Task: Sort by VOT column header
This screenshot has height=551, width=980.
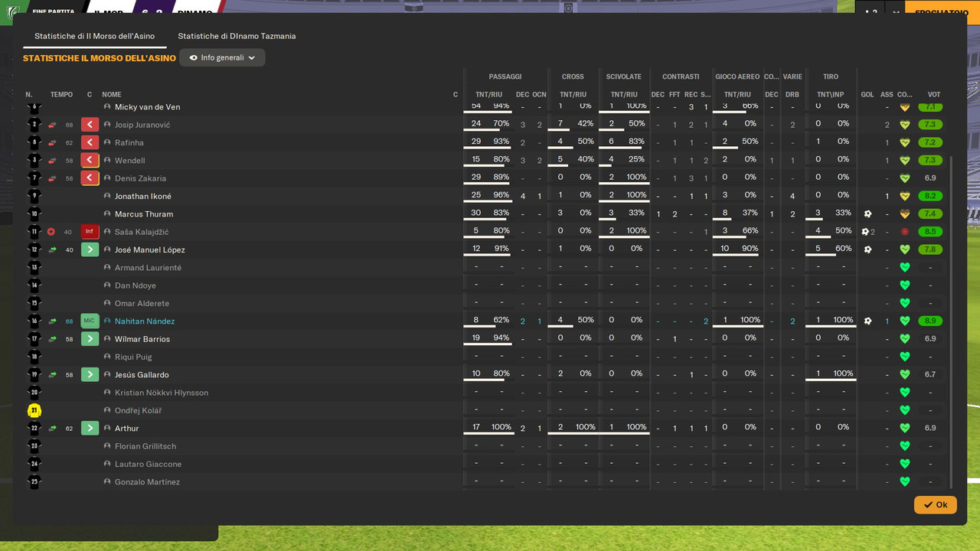Action: click(x=934, y=95)
